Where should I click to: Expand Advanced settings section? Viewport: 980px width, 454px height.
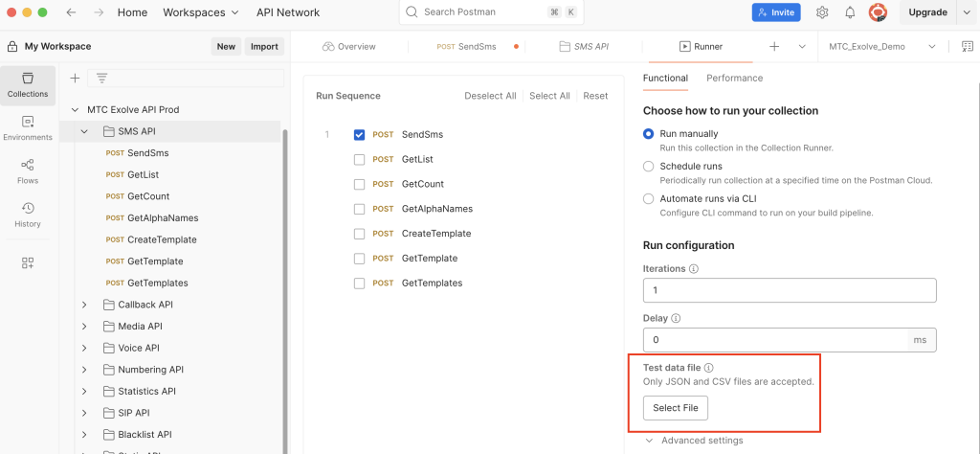pos(694,441)
